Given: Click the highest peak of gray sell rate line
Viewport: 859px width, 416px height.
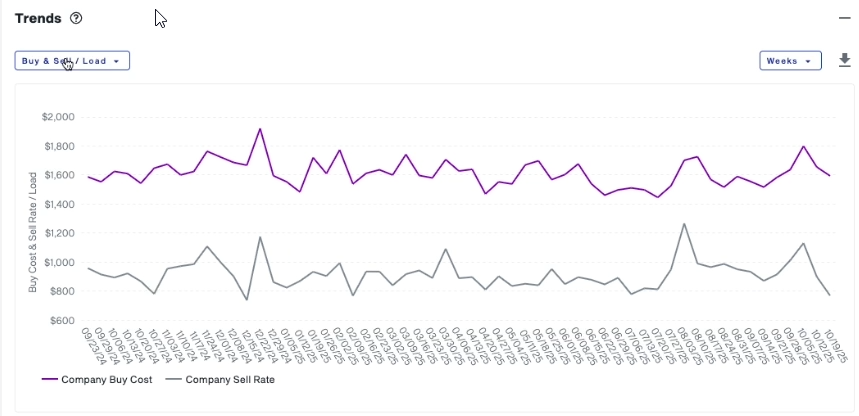Looking at the screenshot, I should [684, 224].
